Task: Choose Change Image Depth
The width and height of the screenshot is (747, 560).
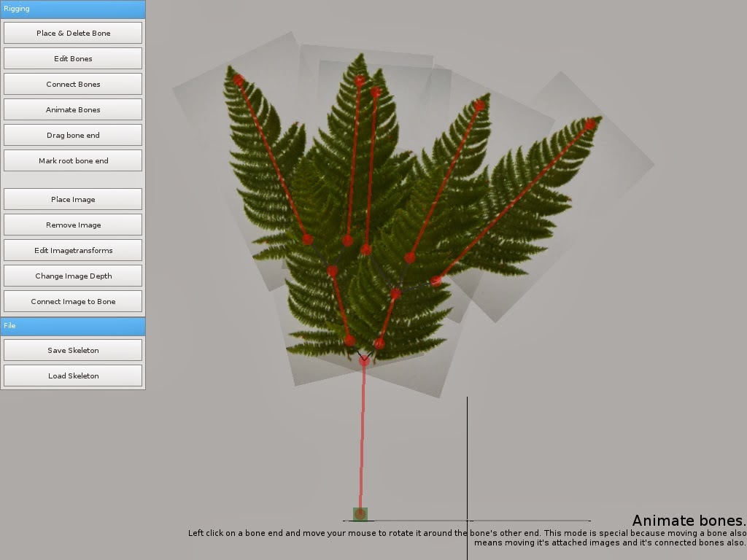Action: point(73,276)
